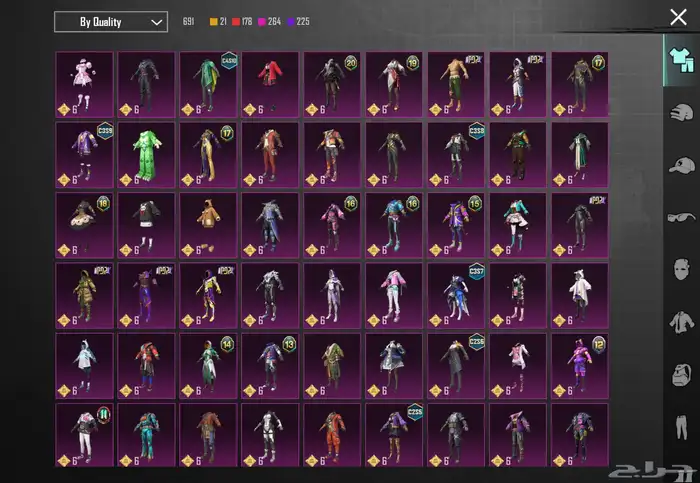Choose the red jacket outfit in top row

pyautogui.click(x=270, y=84)
